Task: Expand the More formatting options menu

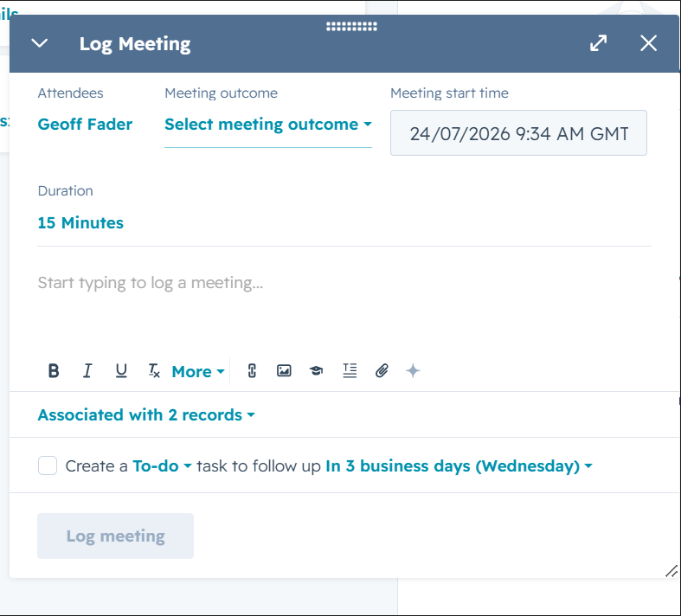Action: [x=198, y=372]
